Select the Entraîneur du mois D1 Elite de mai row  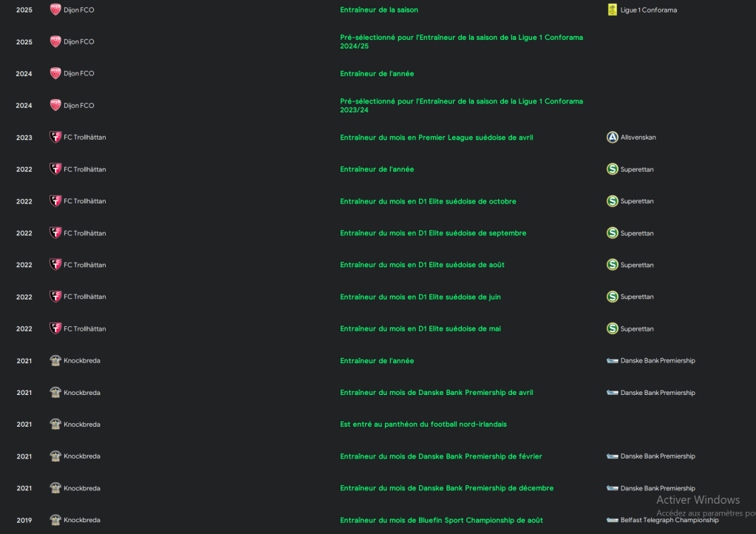(420, 328)
